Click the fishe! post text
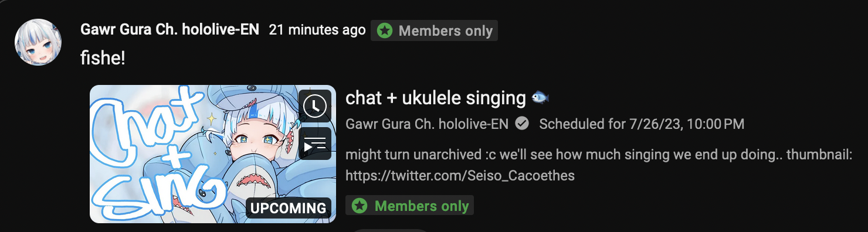This screenshot has height=232, width=868. coord(103,58)
